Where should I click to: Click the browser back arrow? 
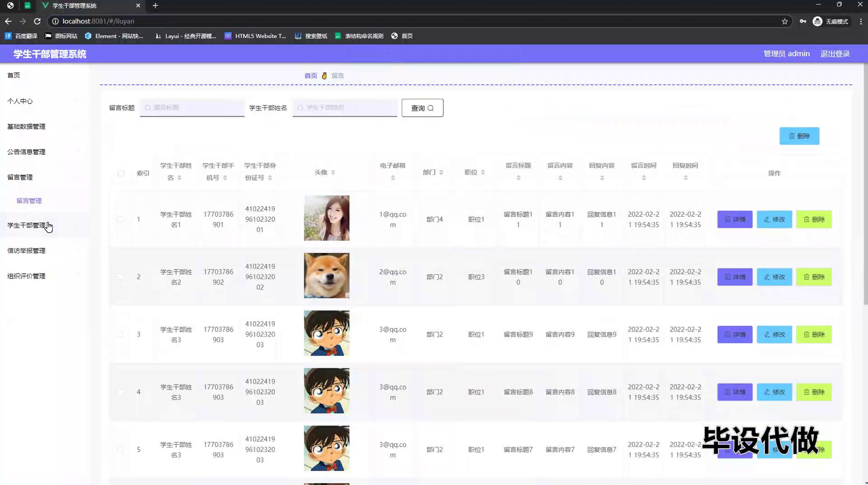coord(8,21)
